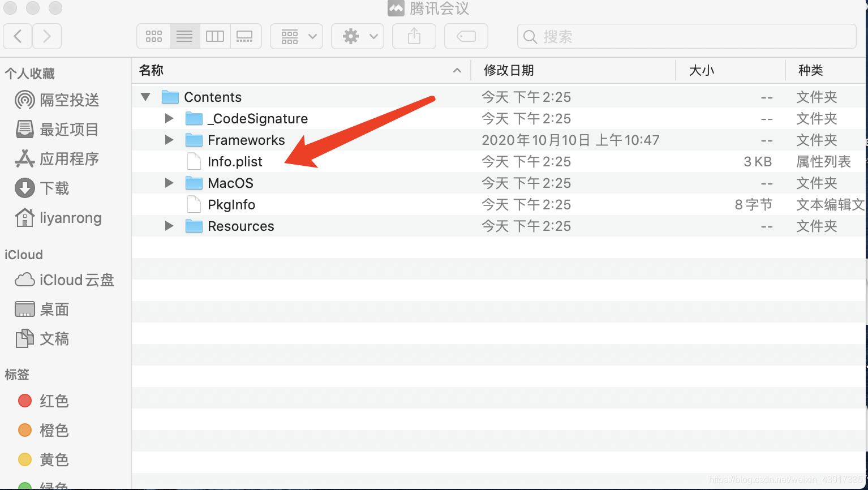This screenshot has width=868, height=490.
Task: Click the share button in toolbar
Action: [414, 37]
